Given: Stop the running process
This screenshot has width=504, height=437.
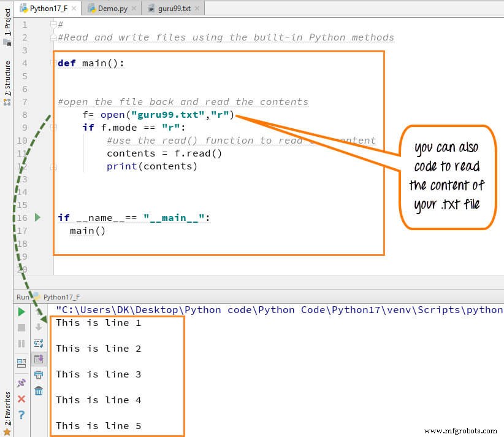Looking at the screenshot, I should [21, 327].
